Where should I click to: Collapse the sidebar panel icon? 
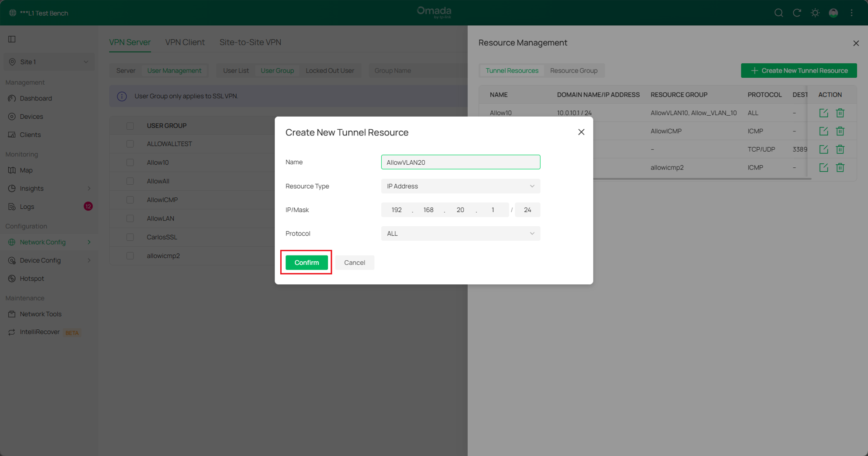coord(12,39)
